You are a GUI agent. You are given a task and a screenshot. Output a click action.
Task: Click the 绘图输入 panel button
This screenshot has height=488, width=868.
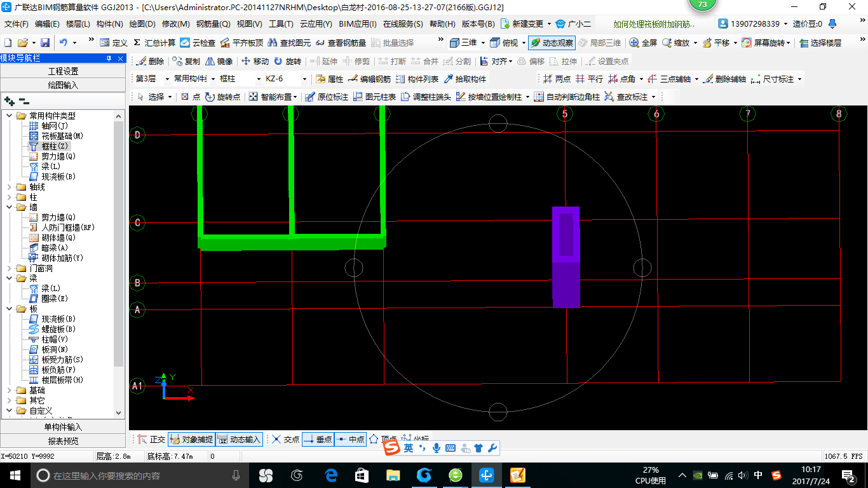tap(63, 85)
